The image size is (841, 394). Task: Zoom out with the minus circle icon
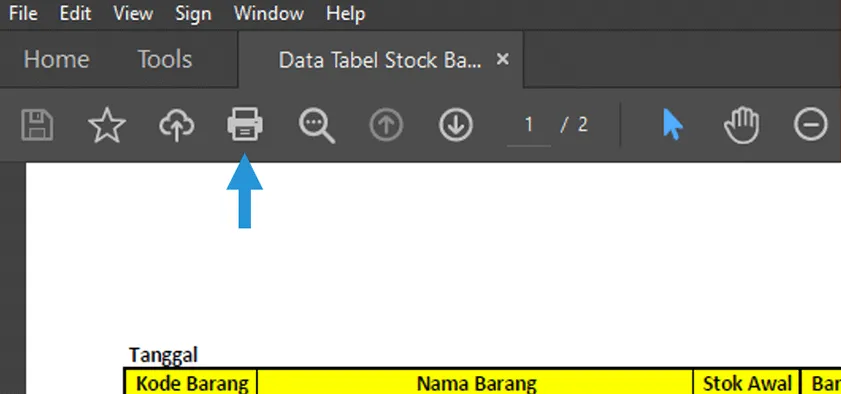coord(810,125)
